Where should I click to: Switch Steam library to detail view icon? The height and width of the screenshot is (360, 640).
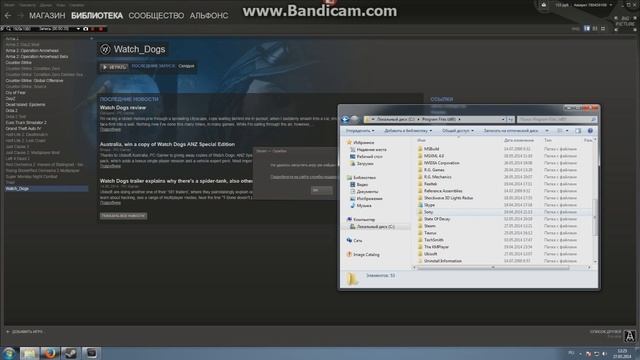[x=587, y=29]
